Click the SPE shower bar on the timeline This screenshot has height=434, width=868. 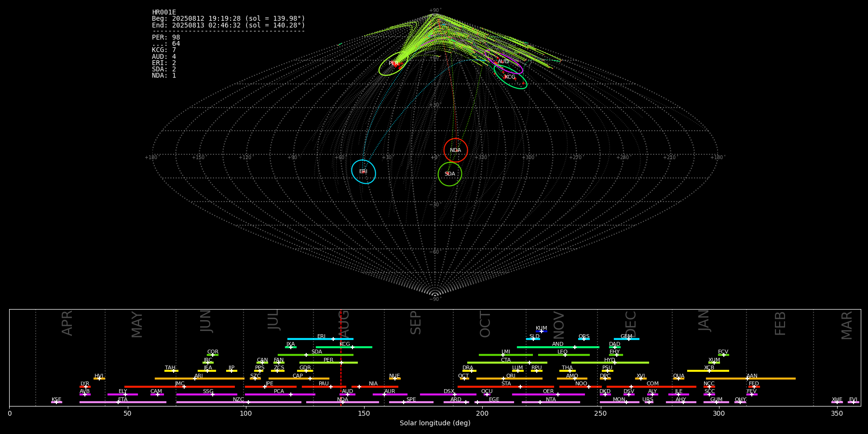411,402
